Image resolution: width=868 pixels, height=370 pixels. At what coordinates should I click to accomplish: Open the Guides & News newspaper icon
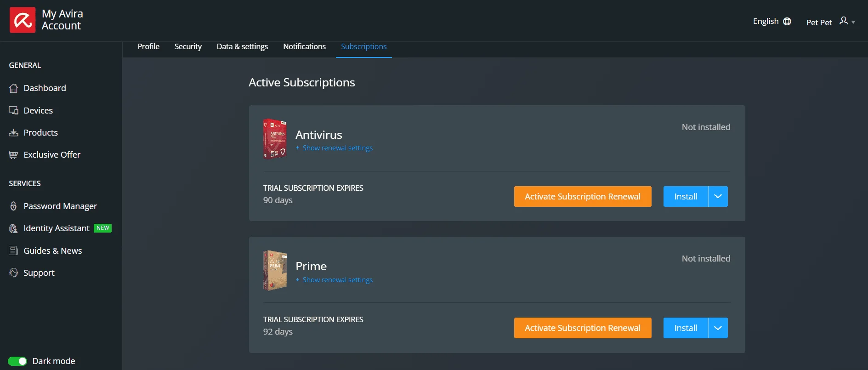click(13, 250)
